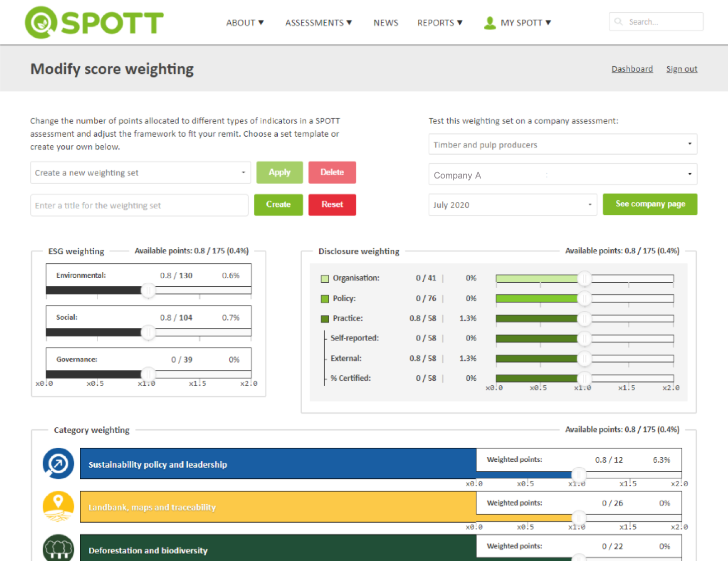Click the My SPOTT user icon

coord(489,22)
